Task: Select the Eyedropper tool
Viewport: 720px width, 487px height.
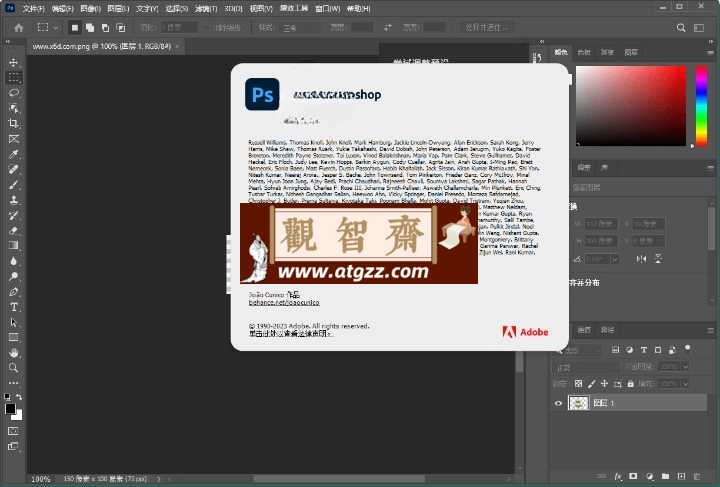Action: click(13, 154)
